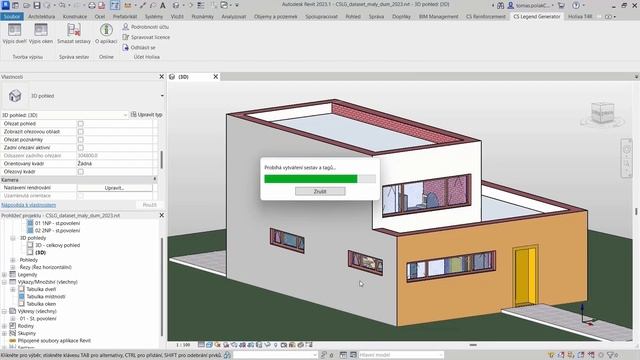This screenshot has width=640, height=360.
Task: Open the CS Legend Generator ribbon tab
Action: (x=537, y=17)
